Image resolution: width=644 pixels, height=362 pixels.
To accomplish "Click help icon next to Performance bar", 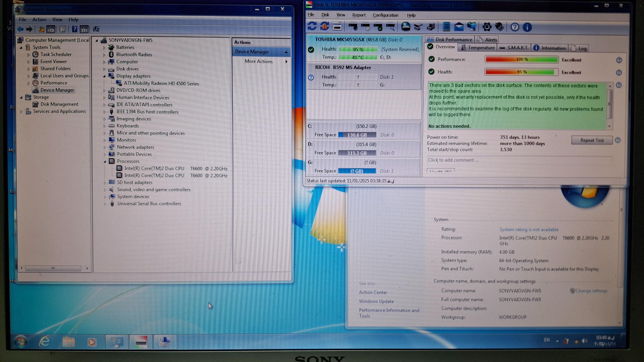I will pyautogui.click(x=619, y=60).
